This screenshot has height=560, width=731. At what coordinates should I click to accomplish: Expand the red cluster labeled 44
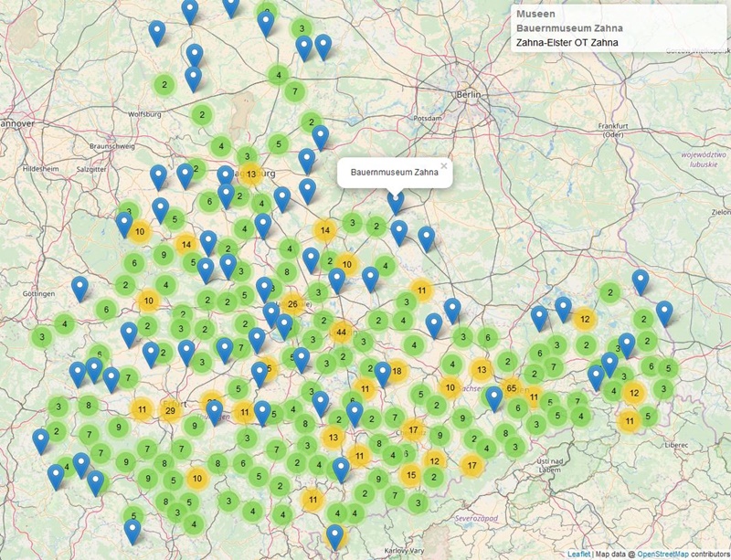tap(342, 332)
